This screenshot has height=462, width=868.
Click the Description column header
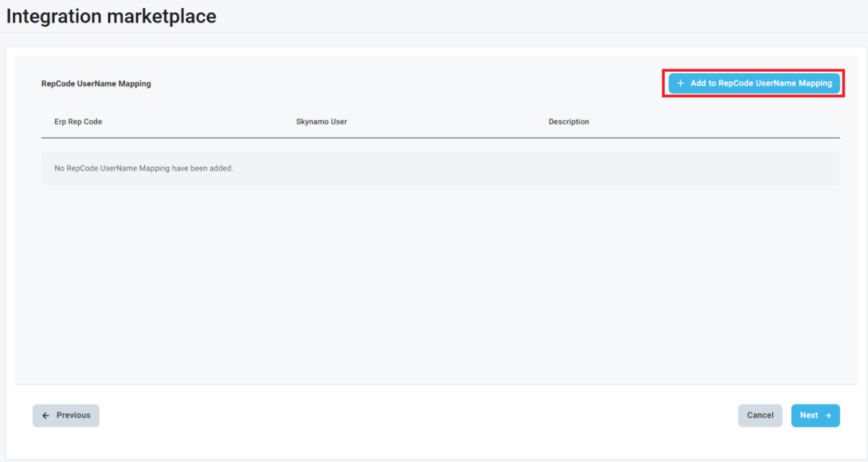coord(568,122)
